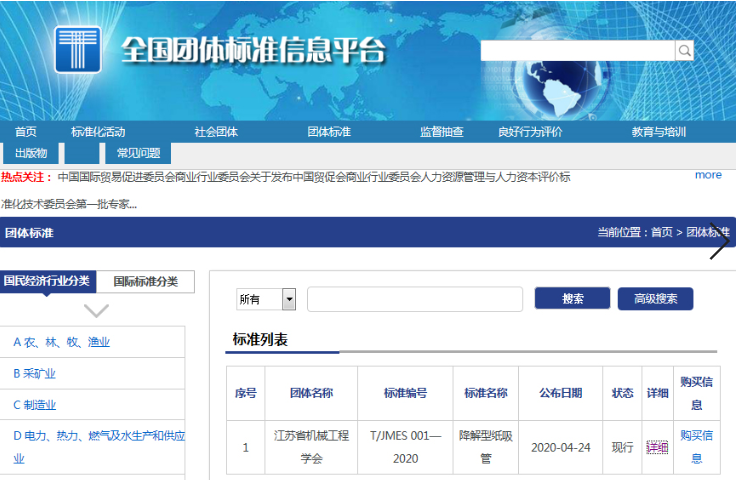Open the 监督抽查 menu item
The height and width of the screenshot is (500, 736).
click(x=442, y=132)
